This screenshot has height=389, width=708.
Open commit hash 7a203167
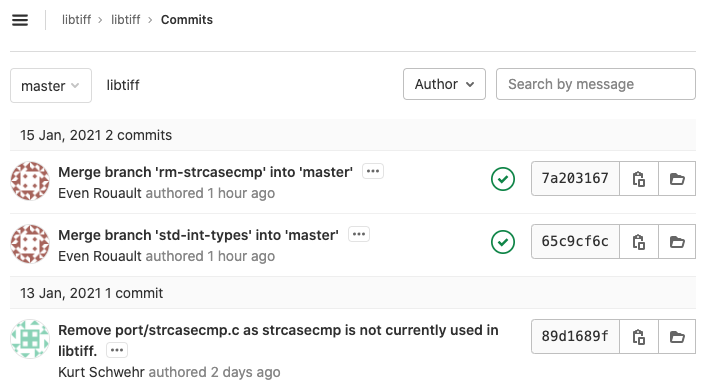[575, 179]
